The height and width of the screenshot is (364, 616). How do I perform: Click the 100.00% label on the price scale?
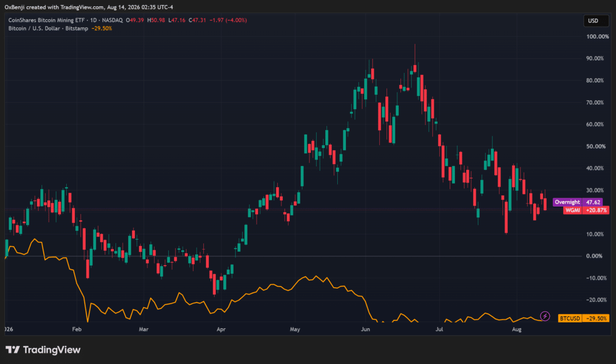tap(598, 37)
